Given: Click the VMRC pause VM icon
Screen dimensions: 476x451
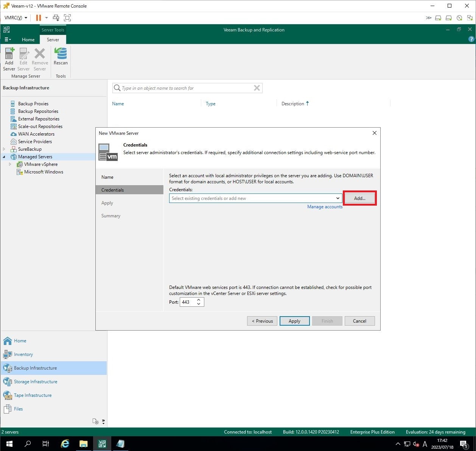Looking at the screenshot, I should pyautogui.click(x=38, y=18).
